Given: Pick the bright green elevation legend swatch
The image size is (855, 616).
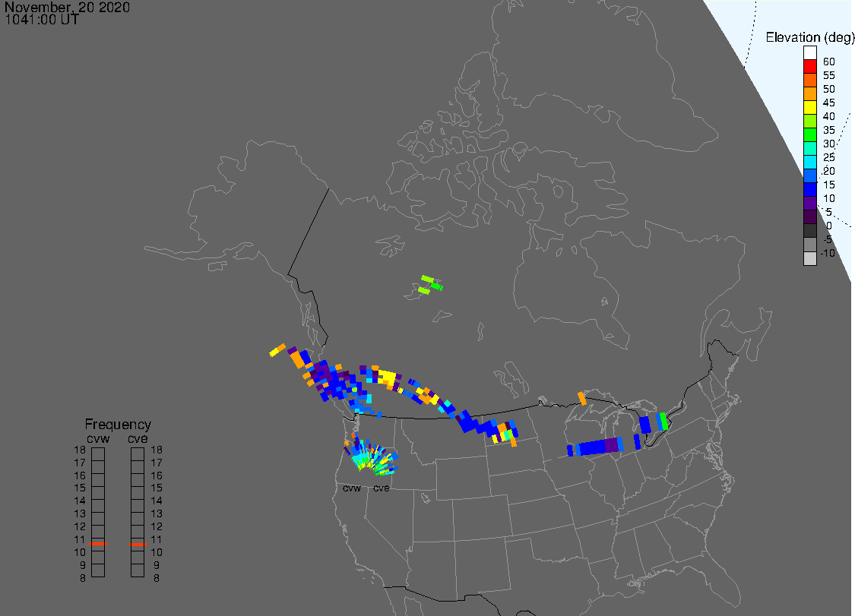Looking at the screenshot, I should [x=809, y=134].
